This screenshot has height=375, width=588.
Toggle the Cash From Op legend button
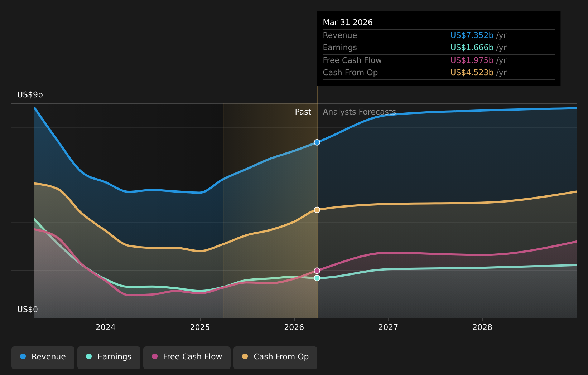pos(275,357)
